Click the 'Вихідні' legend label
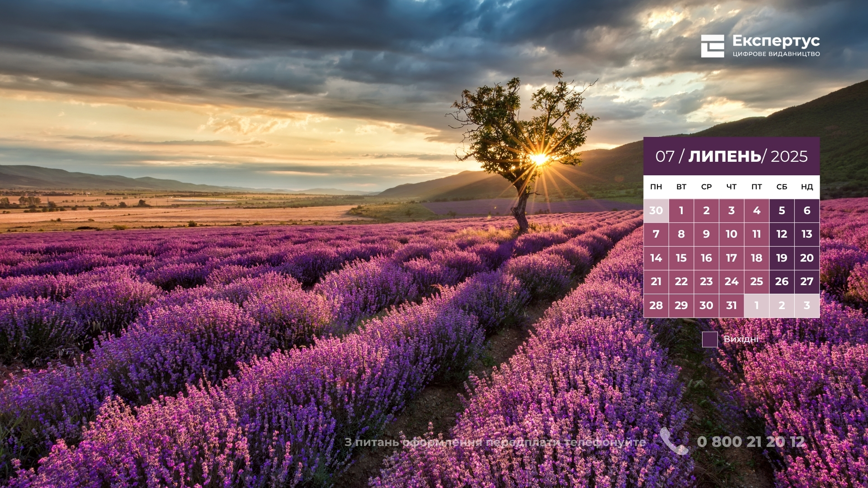868x488 pixels. click(741, 339)
